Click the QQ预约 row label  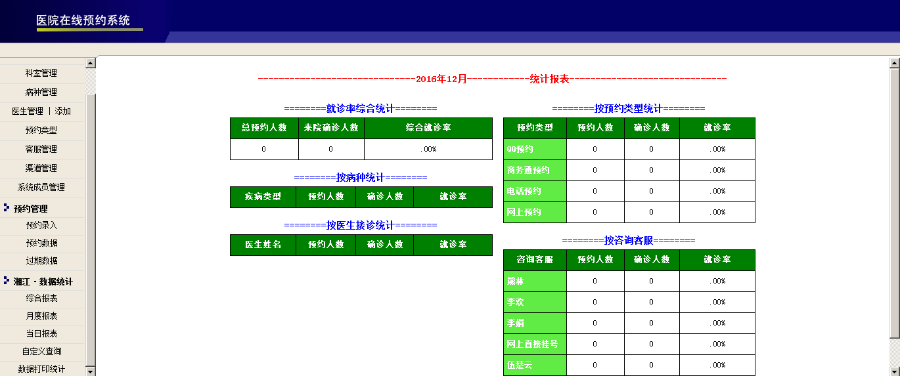pos(520,149)
